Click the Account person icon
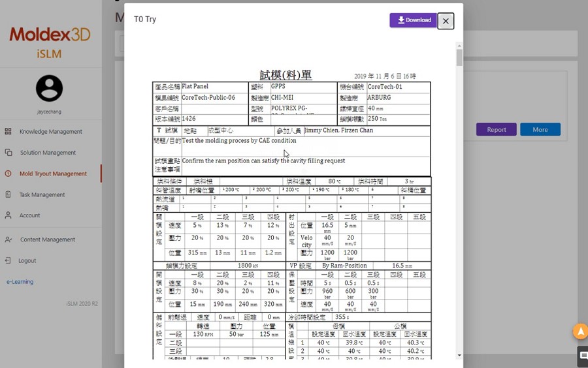The height and width of the screenshot is (368, 588). tap(8, 215)
